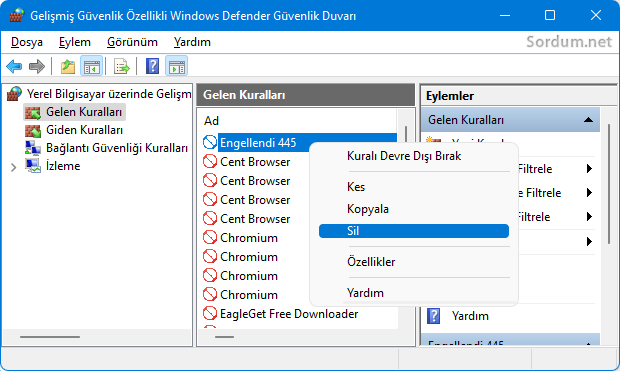Viewport: 620px width, 371px height.
Task: Click the Gelen Kuralları tree icon
Action: (x=33, y=112)
